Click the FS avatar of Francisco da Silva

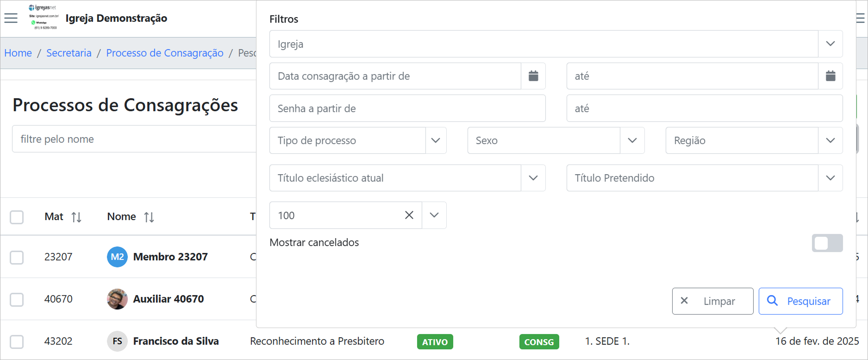(x=117, y=341)
